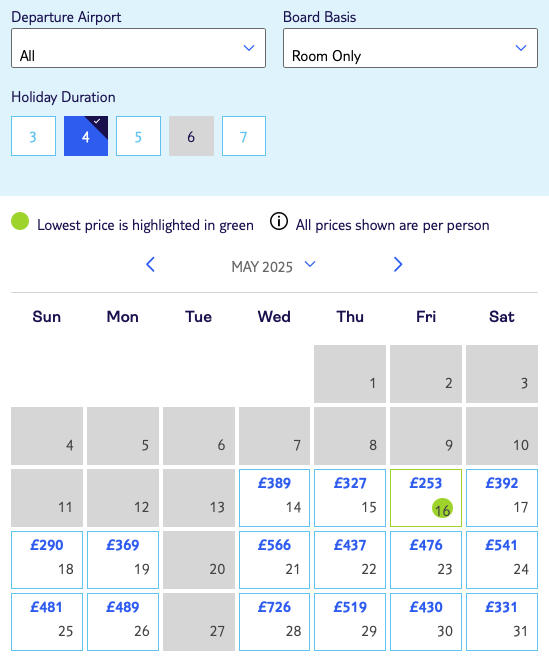Screen dimensions: 549x664
Task: Pick the £726 price on 28 May
Action: point(274,622)
